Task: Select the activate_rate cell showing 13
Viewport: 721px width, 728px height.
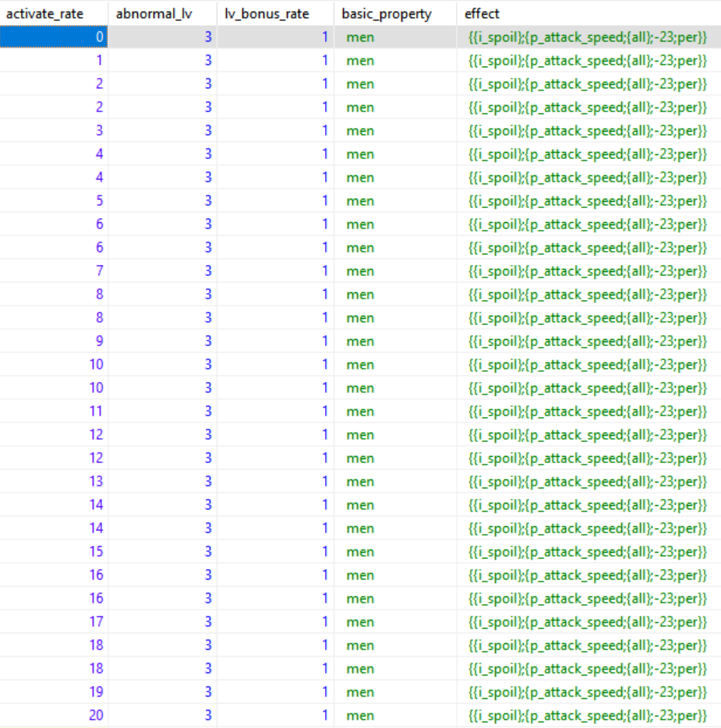Action: 54,481
